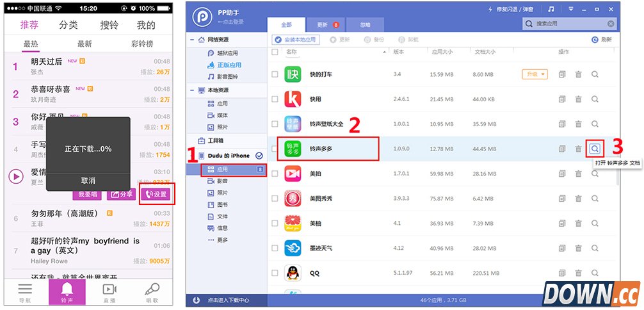This screenshot has height=310, width=644.
Task: Click the 安装本地应用 button
Action: (x=296, y=40)
